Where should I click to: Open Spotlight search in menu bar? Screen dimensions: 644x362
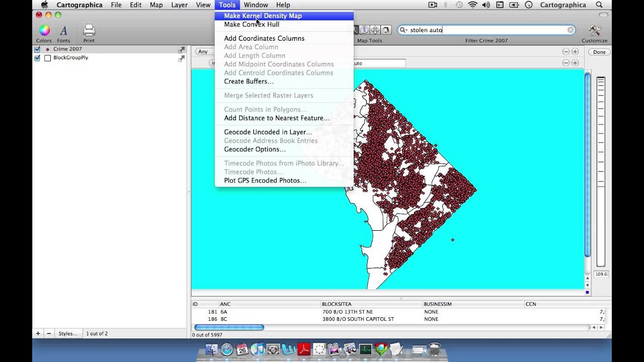(599, 5)
